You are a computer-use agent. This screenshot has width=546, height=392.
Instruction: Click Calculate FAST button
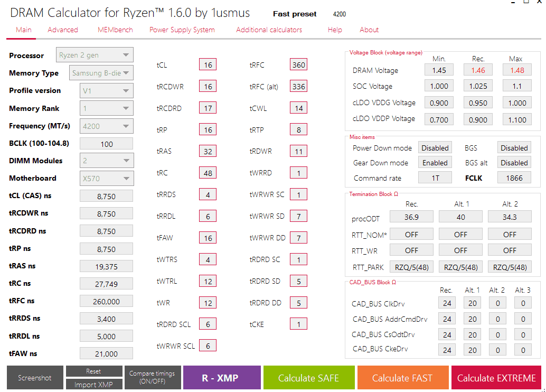(402, 378)
